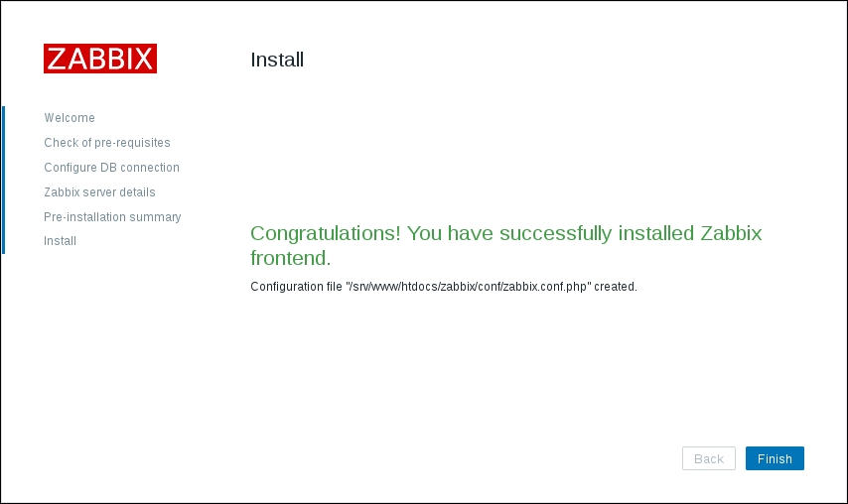
Task: Select the Welcome step in sidebar
Action: point(70,118)
